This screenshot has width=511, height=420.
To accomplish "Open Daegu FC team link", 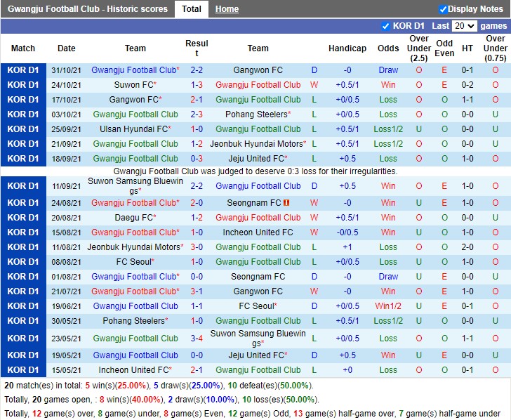I will [x=134, y=218].
